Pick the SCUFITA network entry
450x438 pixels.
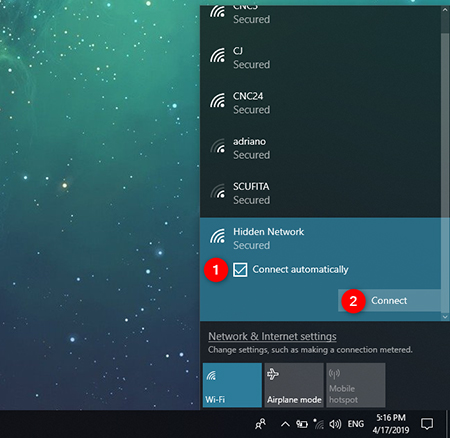[320, 193]
